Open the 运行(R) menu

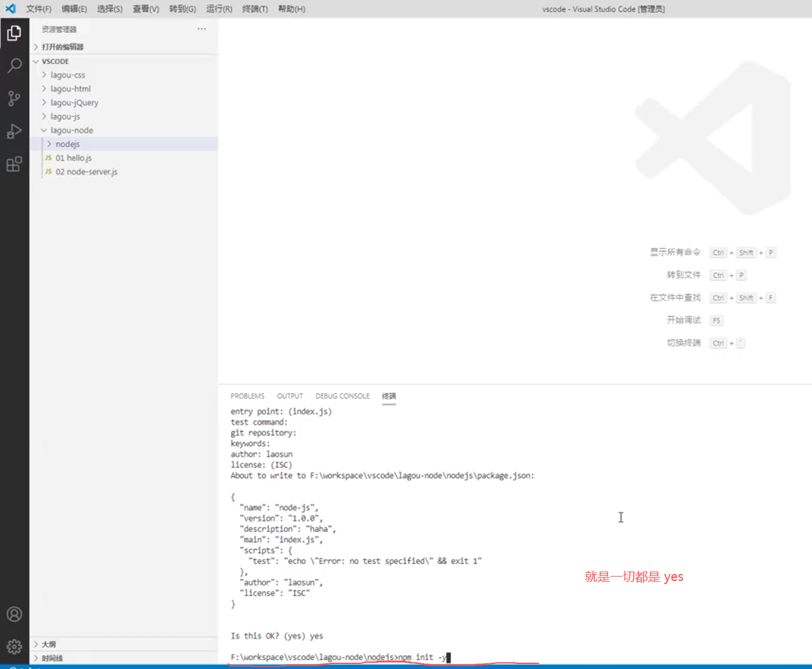[x=219, y=9]
